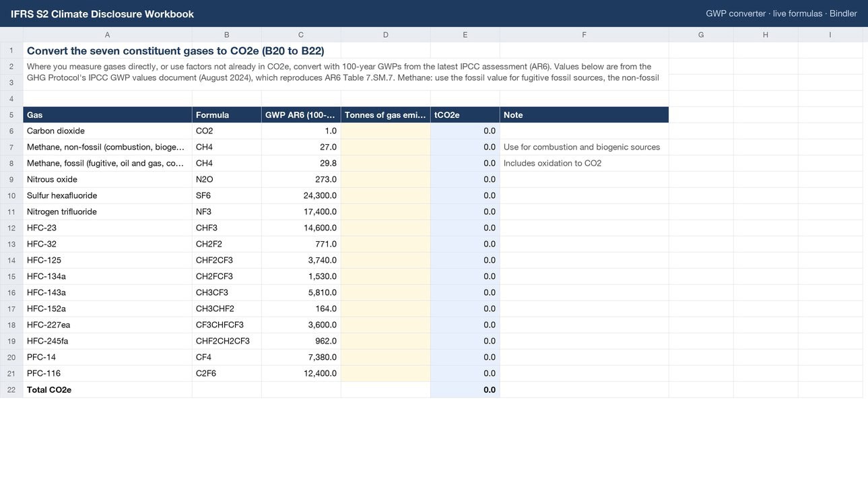The width and height of the screenshot is (868, 485).
Task: Click the Total CO2e value cell
Action: coord(465,389)
